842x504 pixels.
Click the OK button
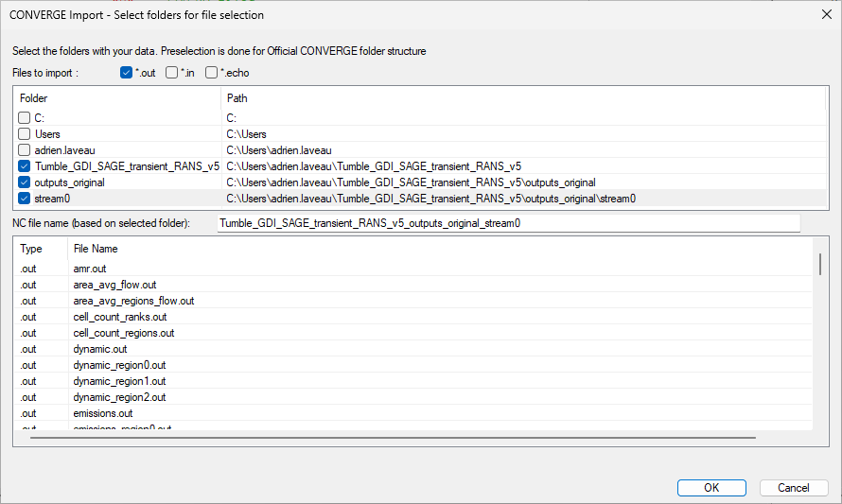coord(711,488)
